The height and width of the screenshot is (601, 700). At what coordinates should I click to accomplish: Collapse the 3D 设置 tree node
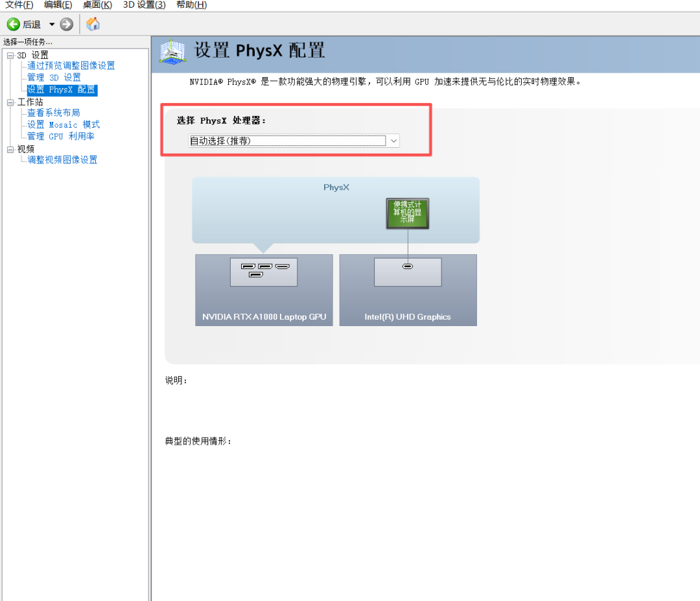tap(10, 55)
